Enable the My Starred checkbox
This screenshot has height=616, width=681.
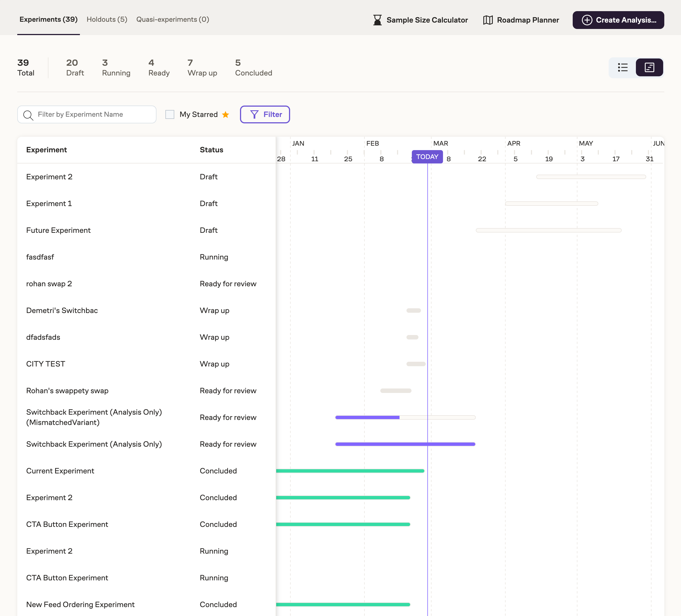170,114
